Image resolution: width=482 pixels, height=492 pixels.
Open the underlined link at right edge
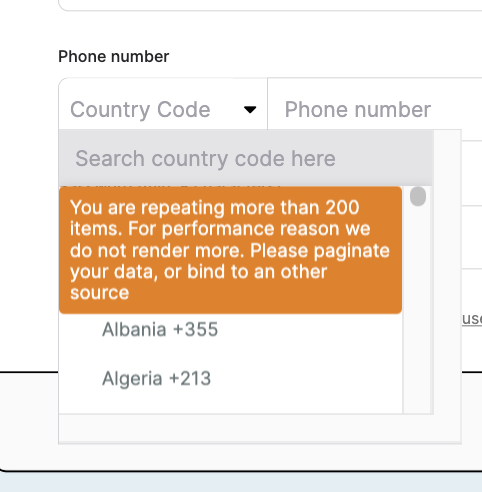(x=472, y=319)
